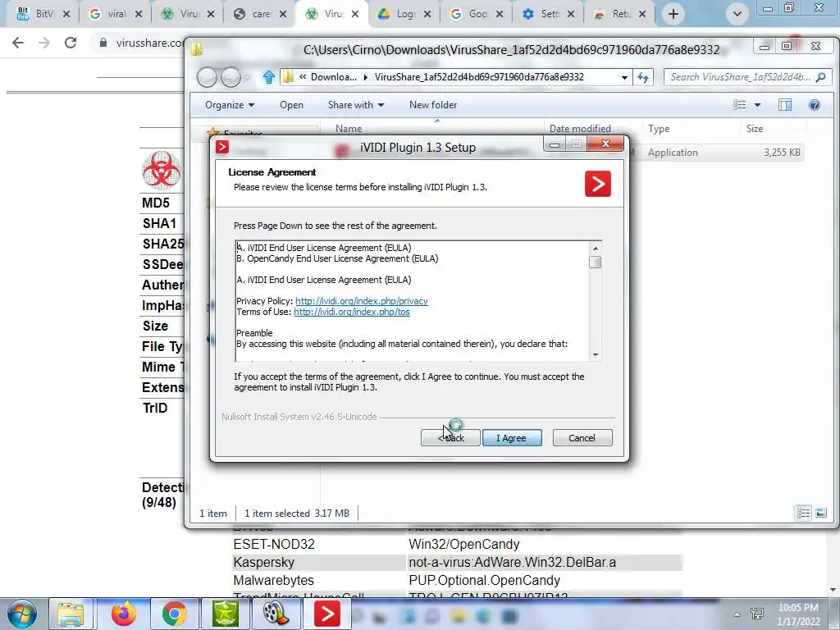Toggle the preview pane icon

[x=785, y=105]
